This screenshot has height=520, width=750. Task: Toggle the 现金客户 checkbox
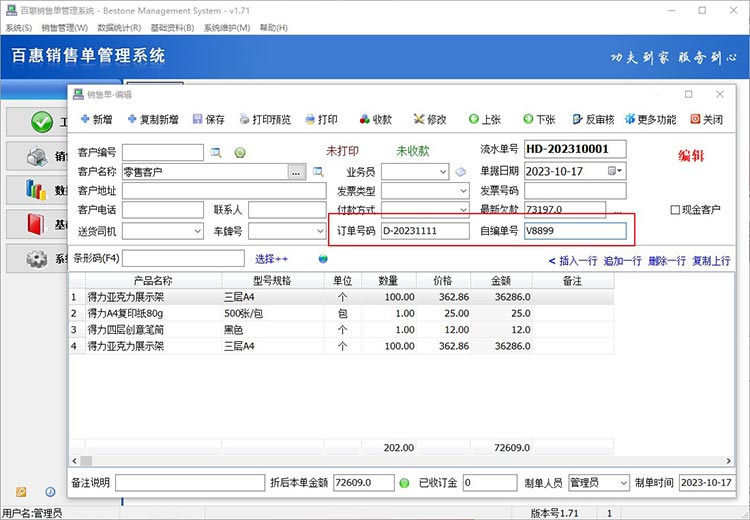[675, 210]
